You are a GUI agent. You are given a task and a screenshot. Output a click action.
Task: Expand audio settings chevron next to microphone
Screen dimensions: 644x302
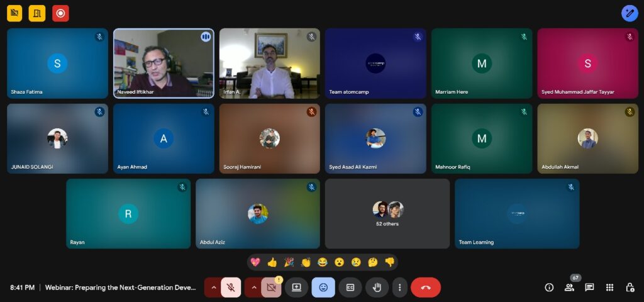pos(213,288)
